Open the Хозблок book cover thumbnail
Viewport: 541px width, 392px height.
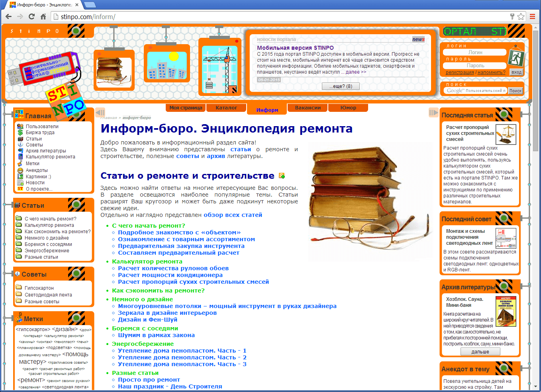click(x=506, y=312)
